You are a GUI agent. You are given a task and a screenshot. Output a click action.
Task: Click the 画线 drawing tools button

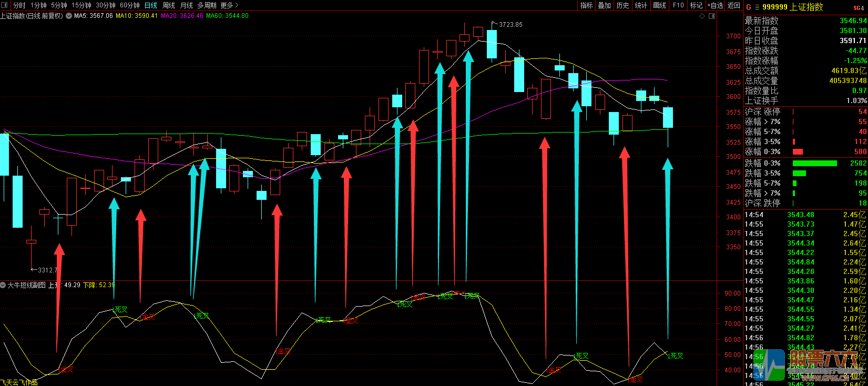pyautogui.click(x=659, y=5)
